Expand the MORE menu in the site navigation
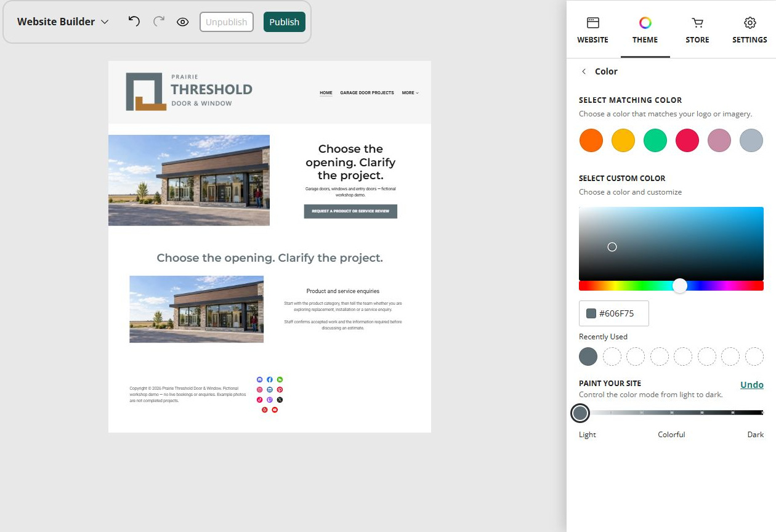776x532 pixels. [410, 93]
